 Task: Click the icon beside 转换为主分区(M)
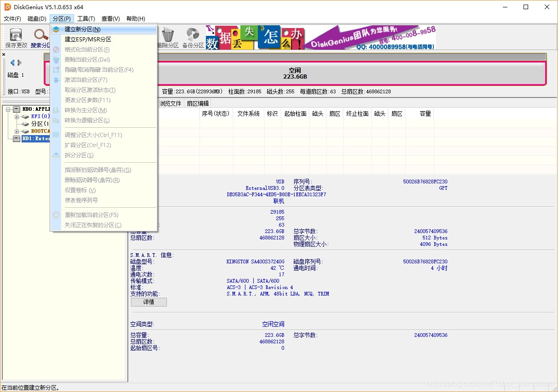click(x=56, y=110)
